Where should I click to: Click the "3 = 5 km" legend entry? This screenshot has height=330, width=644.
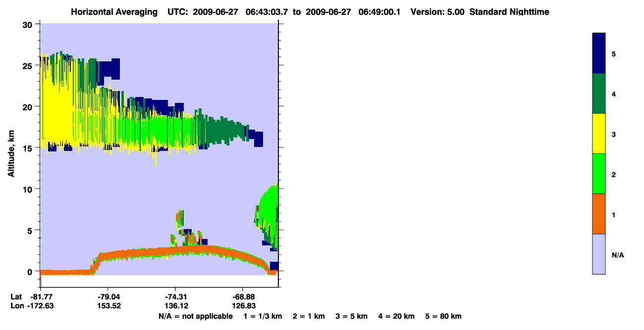pyautogui.click(x=351, y=316)
